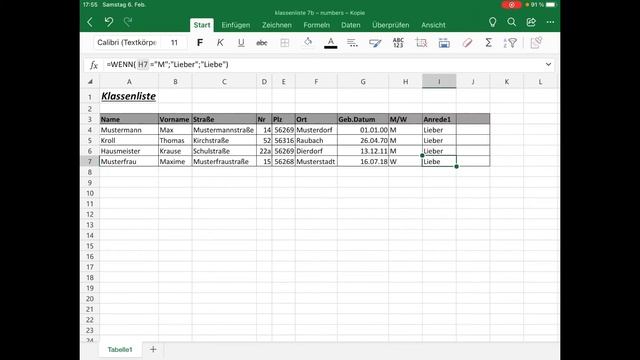This screenshot has height=360, width=640.
Task: Select the cell with Raubach
Action: 316,140
